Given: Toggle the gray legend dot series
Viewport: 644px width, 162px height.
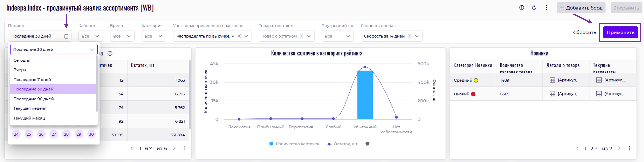Looking at the screenshot, I should 367,144.
